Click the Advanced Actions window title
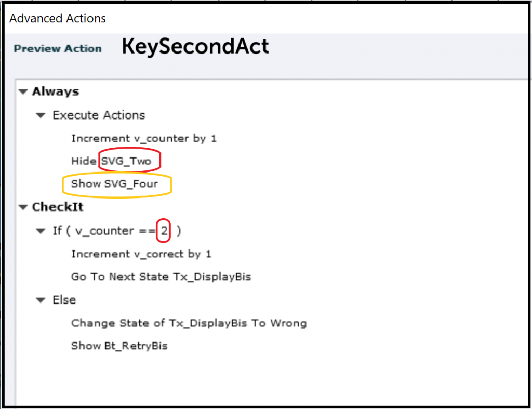 click(57, 19)
